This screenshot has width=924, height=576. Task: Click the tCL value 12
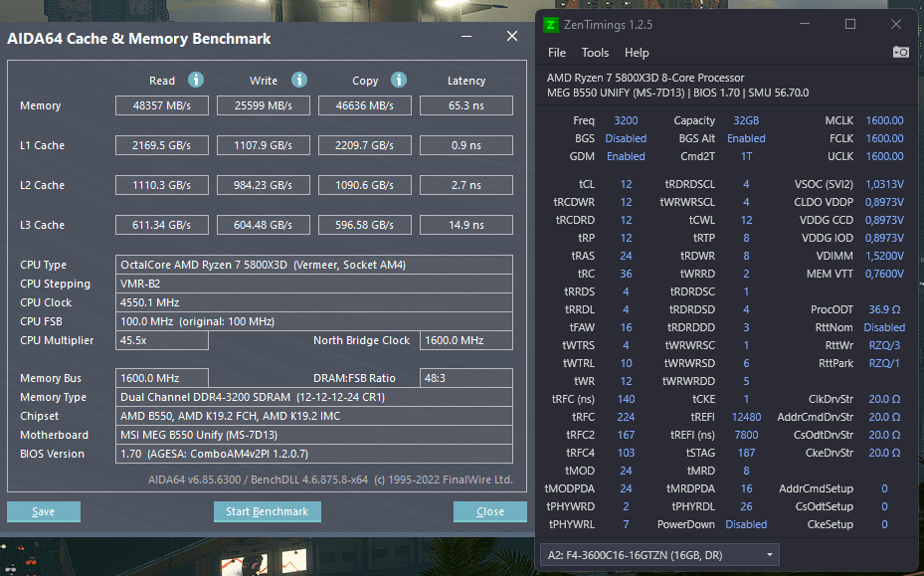point(626,184)
